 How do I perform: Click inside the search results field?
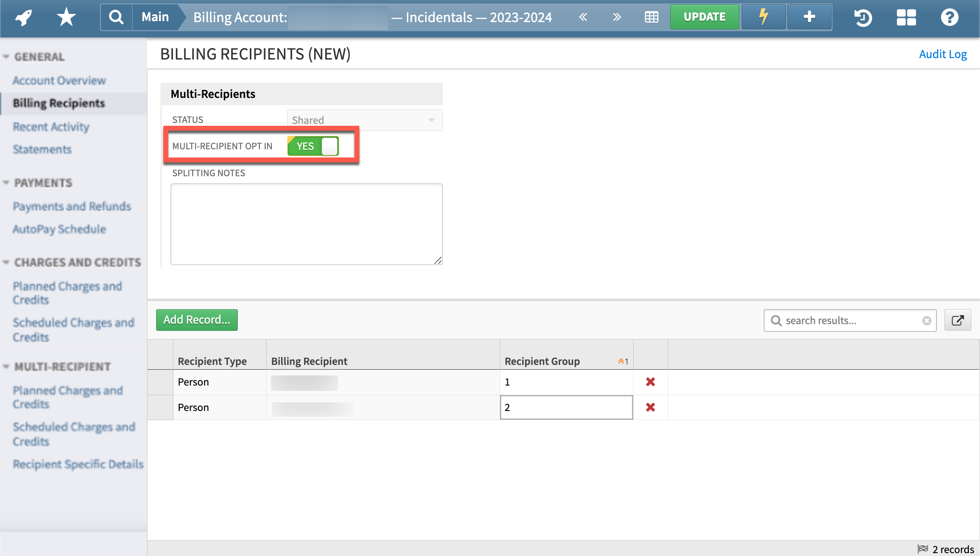(849, 320)
